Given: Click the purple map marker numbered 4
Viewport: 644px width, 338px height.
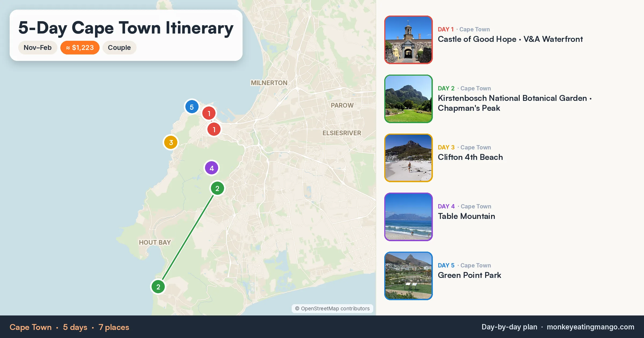Looking at the screenshot, I should point(211,168).
